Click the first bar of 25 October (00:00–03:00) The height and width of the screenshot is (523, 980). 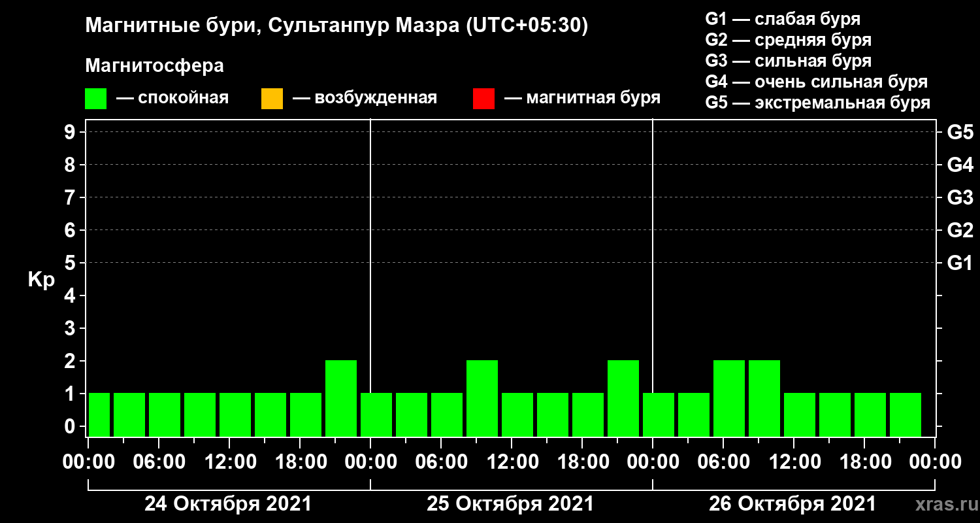coord(376,414)
